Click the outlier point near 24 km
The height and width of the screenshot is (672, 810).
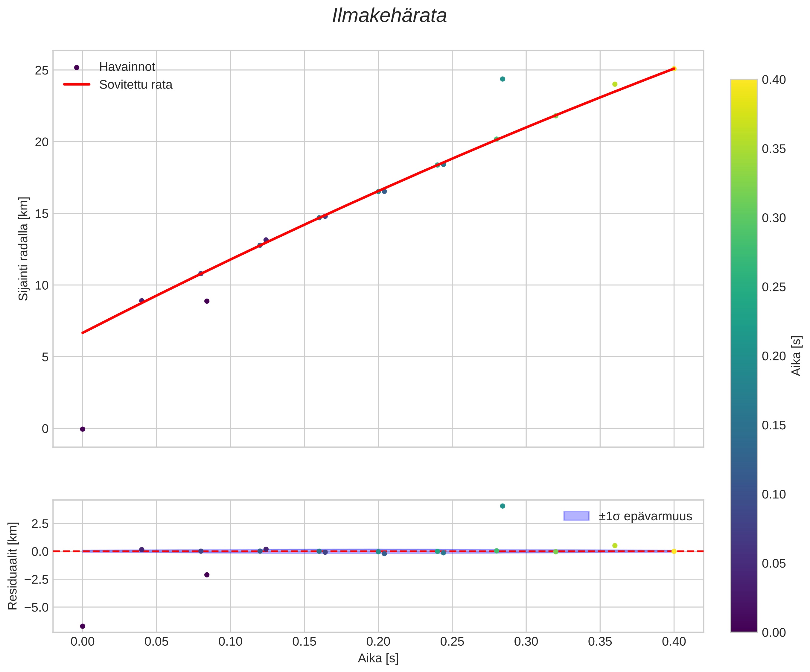[x=503, y=79]
